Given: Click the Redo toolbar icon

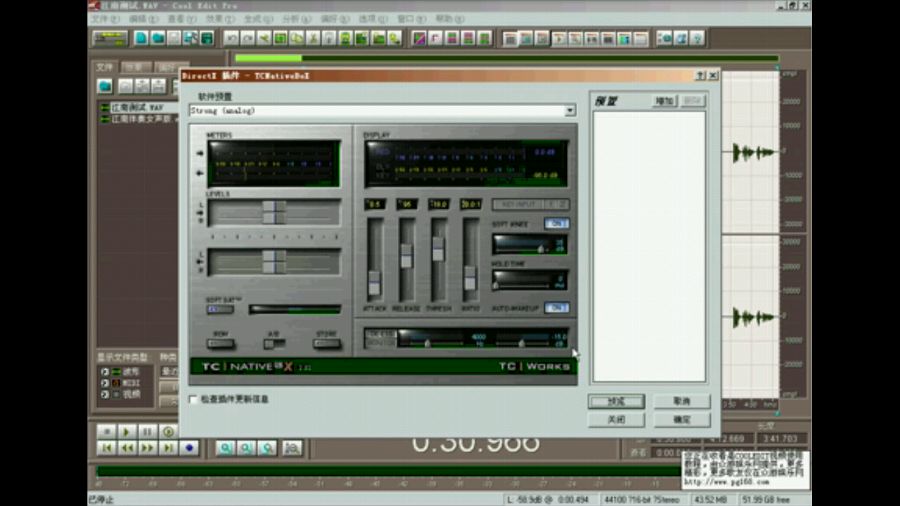Looking at the screenshot, I should (247, 38).
